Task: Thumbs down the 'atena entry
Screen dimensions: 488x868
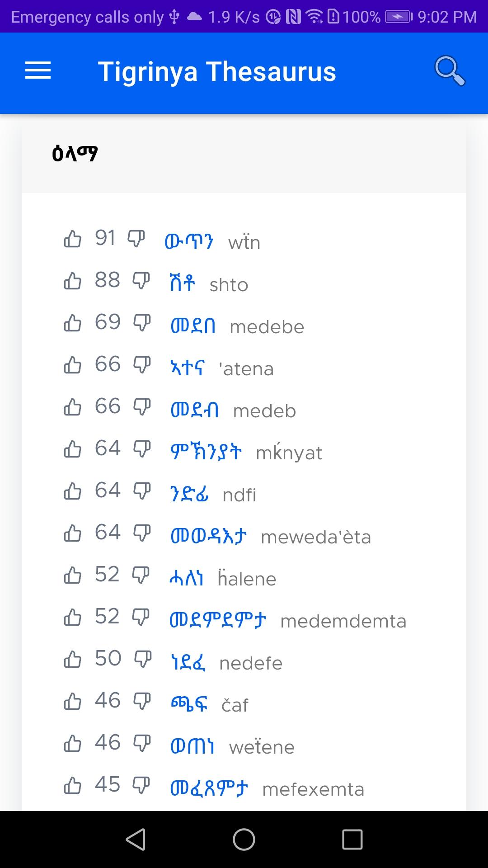Action: click(x=142, y=365)
